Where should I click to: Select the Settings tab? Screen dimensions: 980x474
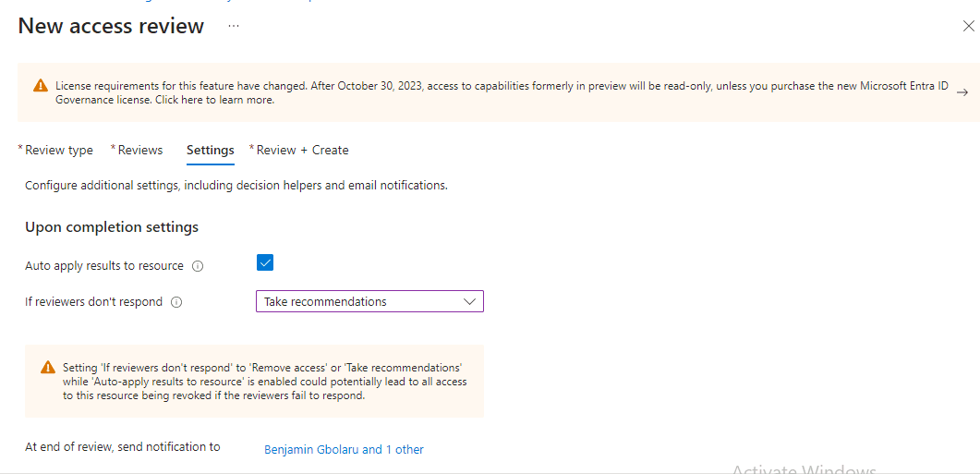[x=210, y=150]
